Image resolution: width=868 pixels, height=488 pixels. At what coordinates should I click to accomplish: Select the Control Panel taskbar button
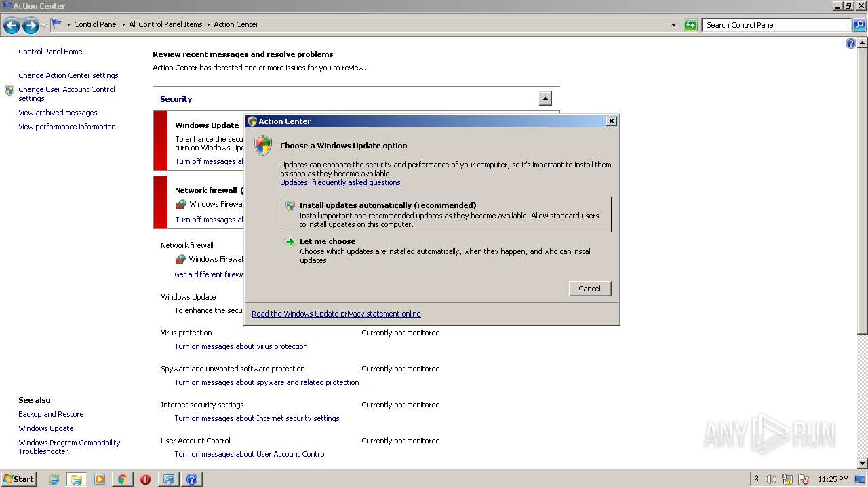click(168, 479)
